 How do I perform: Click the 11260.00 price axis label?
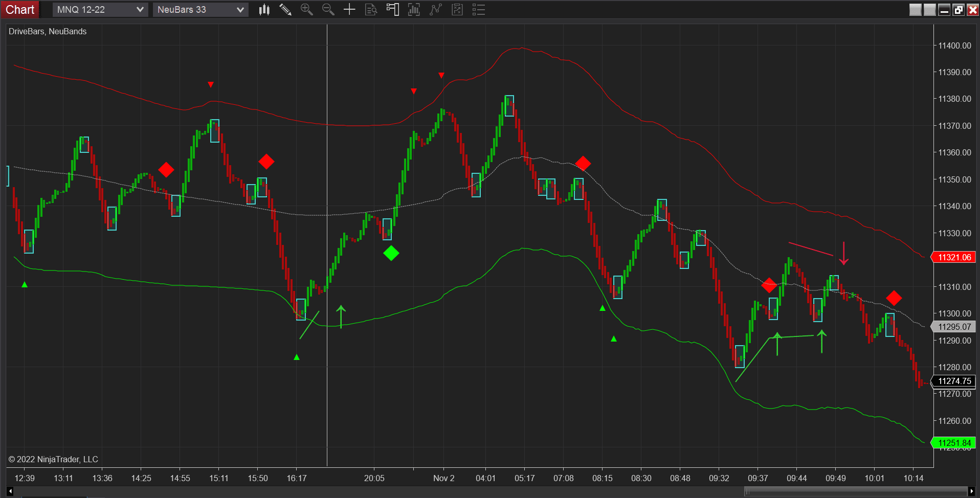pyautogui.click(x=954, y=421)
